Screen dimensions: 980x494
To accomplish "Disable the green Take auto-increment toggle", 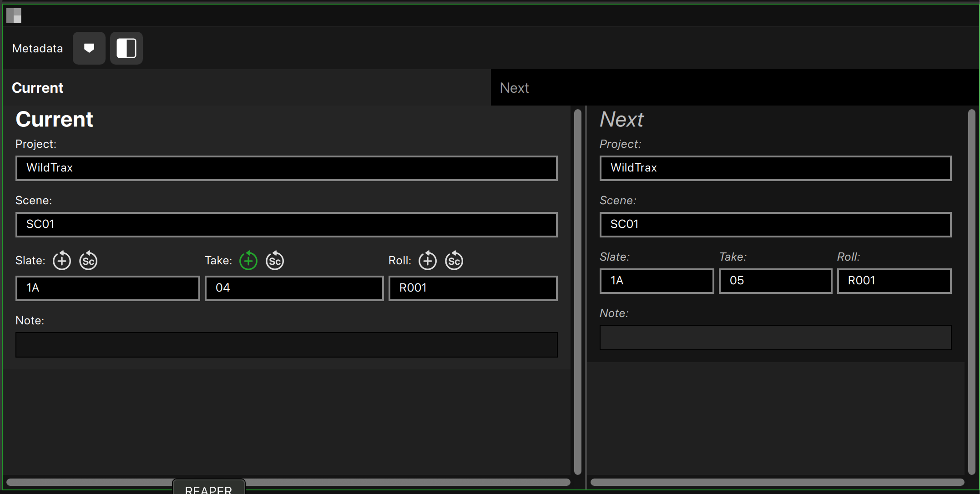I will (x=248, y=261).
